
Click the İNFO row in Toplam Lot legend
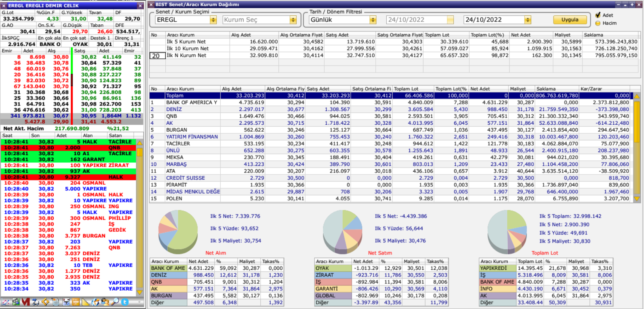(546, 289)
